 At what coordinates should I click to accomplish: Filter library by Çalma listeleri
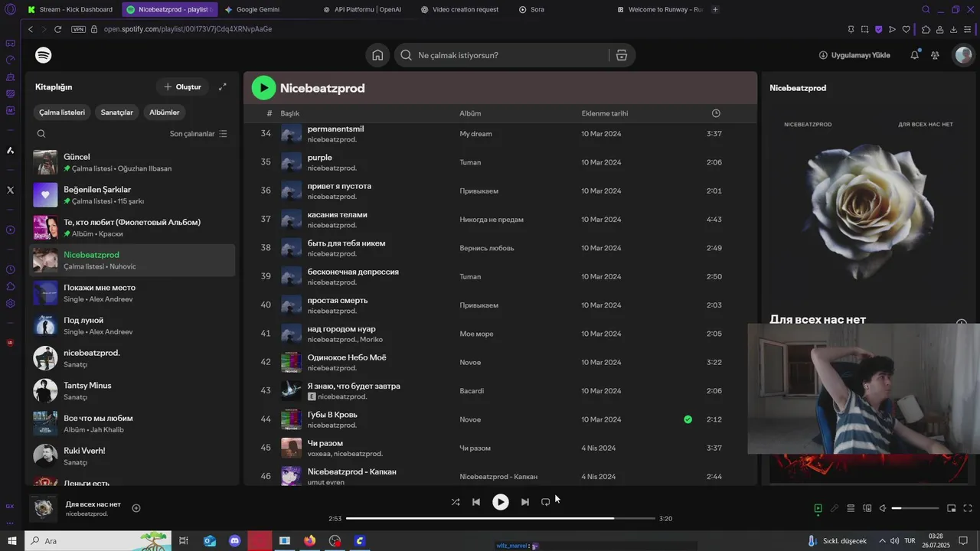[x=62, y=112]
